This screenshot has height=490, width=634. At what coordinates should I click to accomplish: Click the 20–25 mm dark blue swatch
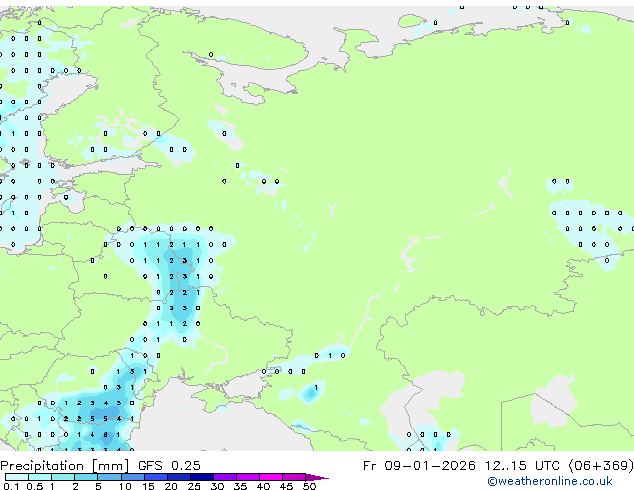click(179, 477)
